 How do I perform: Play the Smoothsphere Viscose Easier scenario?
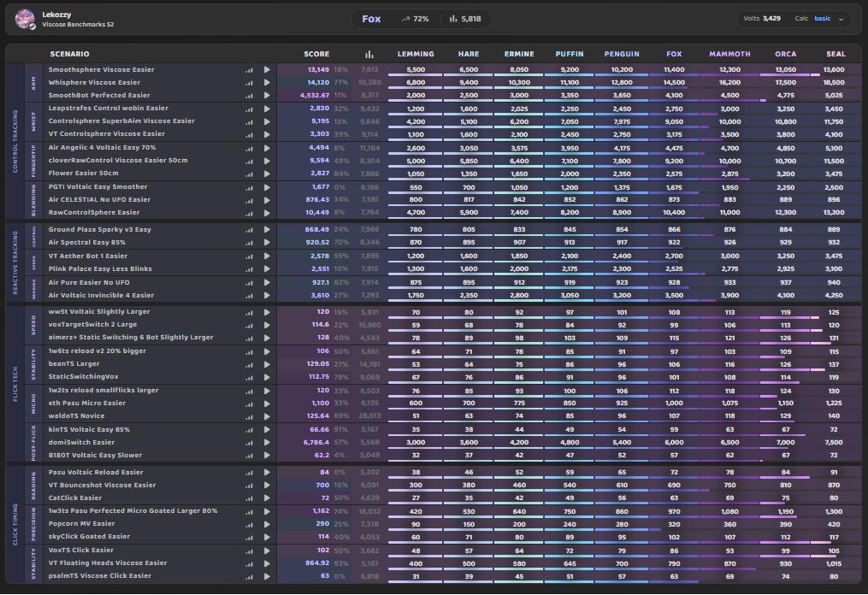(267, 70)
